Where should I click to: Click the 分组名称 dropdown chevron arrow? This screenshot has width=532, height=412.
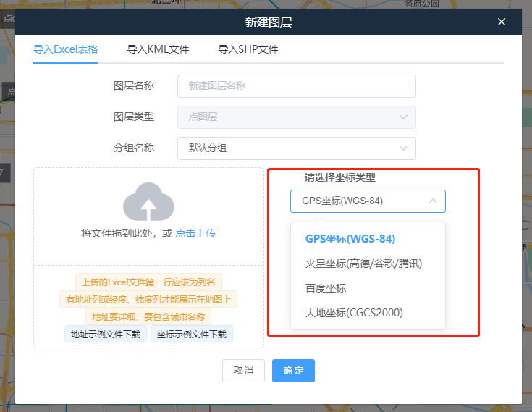[403, 148]
